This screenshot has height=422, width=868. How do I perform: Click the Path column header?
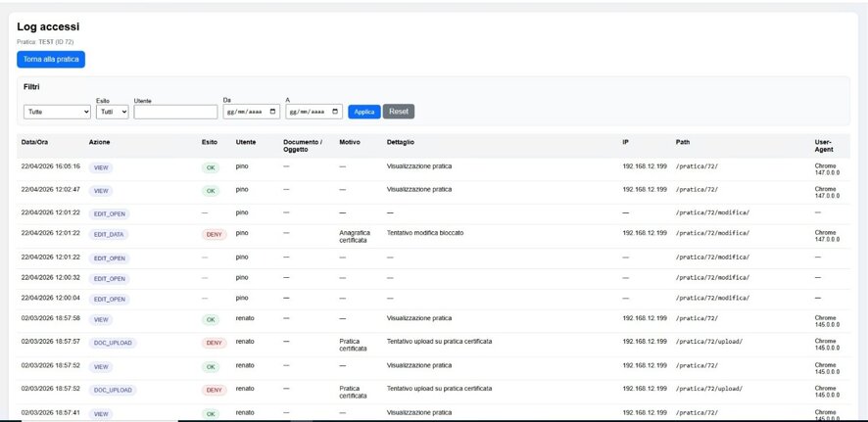pos(683,142)
